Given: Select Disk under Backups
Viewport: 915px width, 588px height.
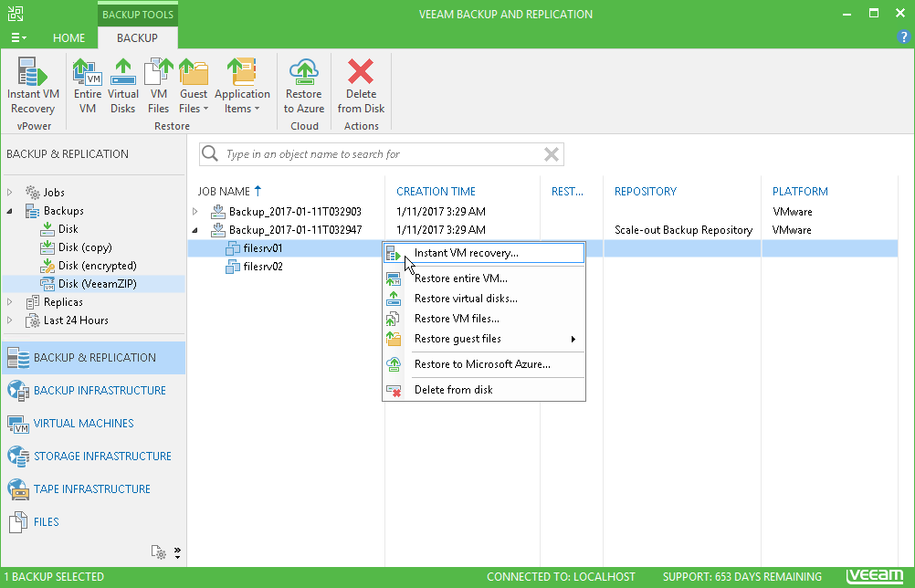Looking at the screenshot, I should pyautogui.click(x=68, y=228).
